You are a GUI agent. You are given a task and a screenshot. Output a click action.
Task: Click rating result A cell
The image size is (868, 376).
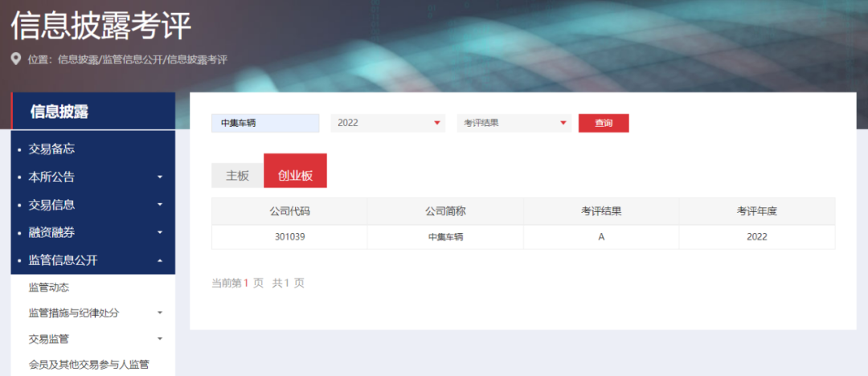coord(601,237)
